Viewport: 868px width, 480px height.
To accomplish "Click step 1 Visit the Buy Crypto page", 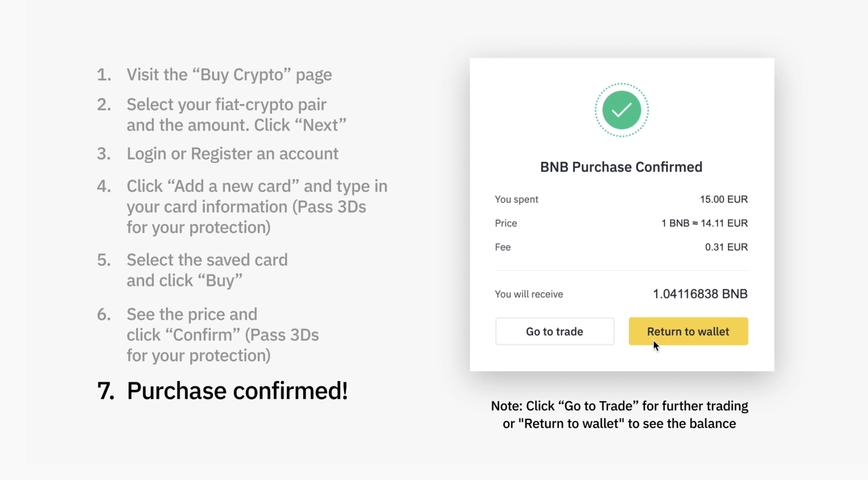I will click(214, 75).
